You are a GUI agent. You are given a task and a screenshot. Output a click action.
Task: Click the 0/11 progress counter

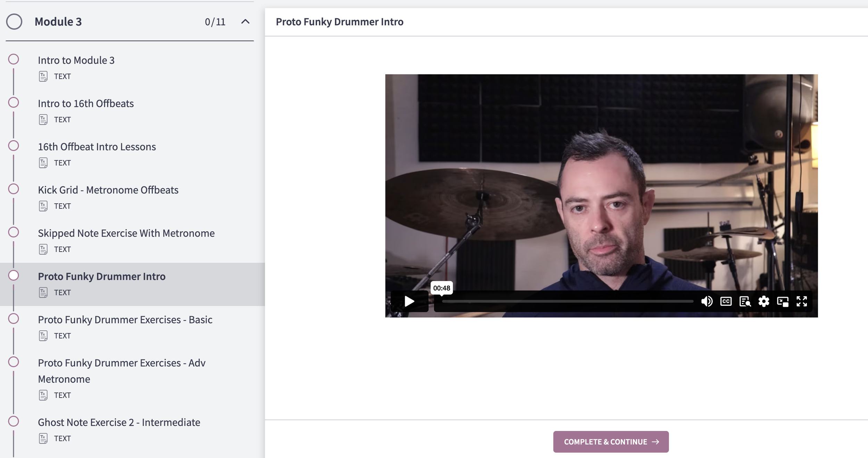(215, 22)
